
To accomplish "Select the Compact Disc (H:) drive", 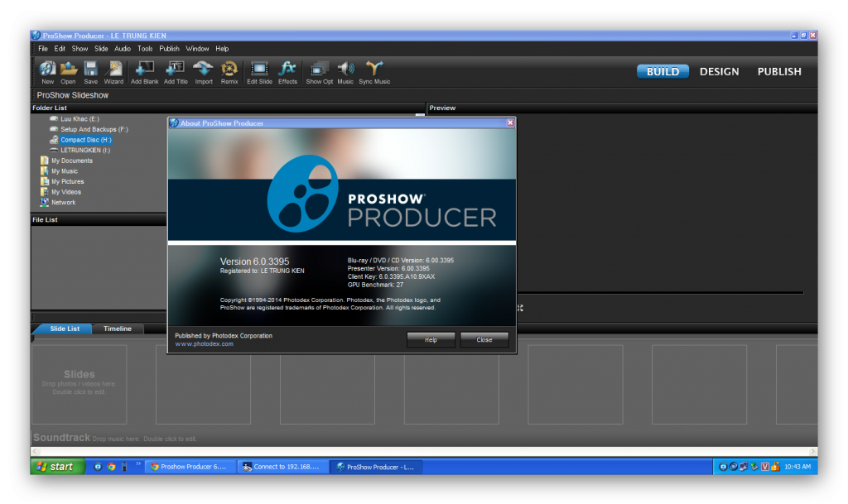I will 80,140.
